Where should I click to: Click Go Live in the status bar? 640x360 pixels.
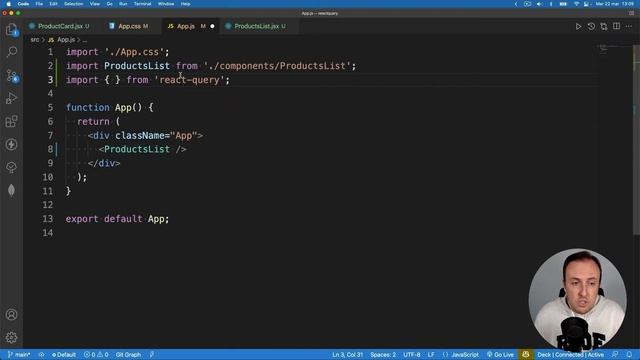[500, 355]
